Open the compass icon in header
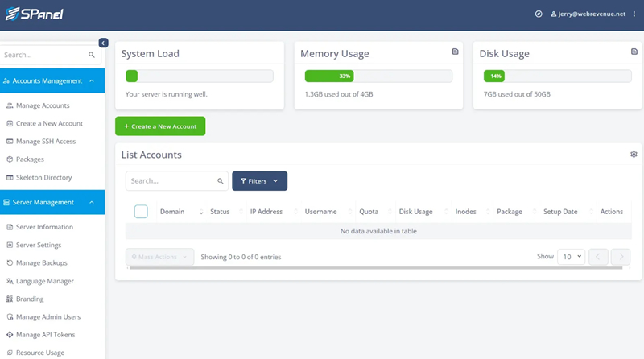 pyautogui.click(x=539, y=14)
